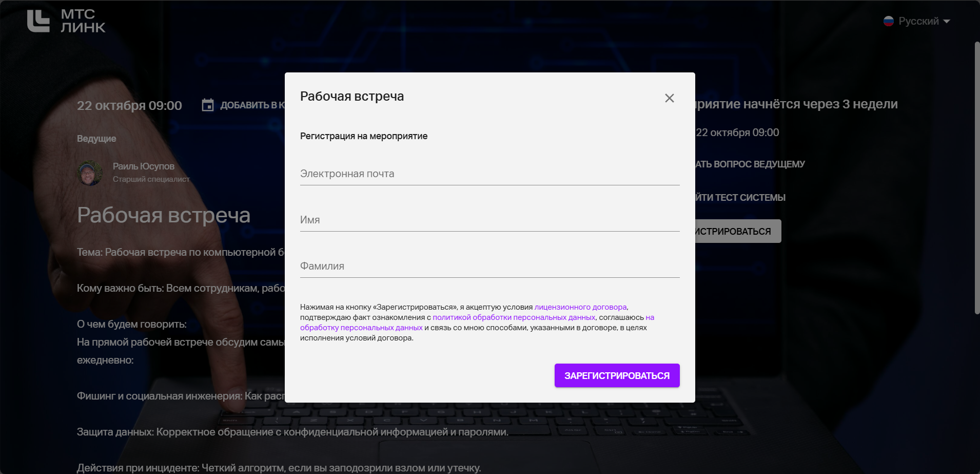Close the registration dialog with X icon
Viewport: 980px width, 474px height.
tap(669, 98)
